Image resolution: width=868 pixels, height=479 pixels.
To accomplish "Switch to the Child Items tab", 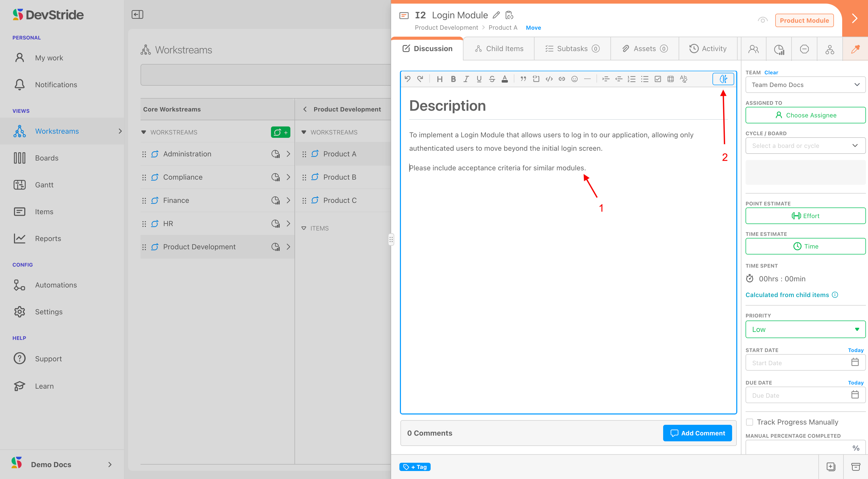I will click(x=499, y=49).
